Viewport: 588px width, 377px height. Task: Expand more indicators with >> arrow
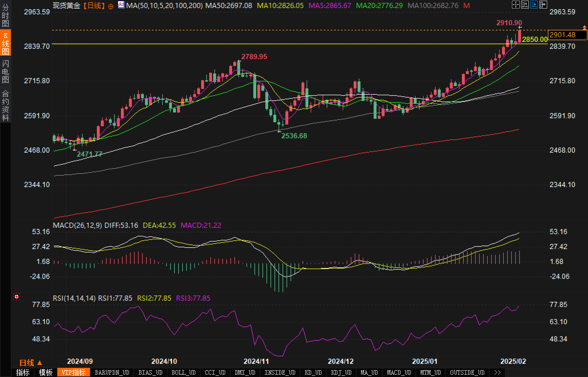point(497,372)
